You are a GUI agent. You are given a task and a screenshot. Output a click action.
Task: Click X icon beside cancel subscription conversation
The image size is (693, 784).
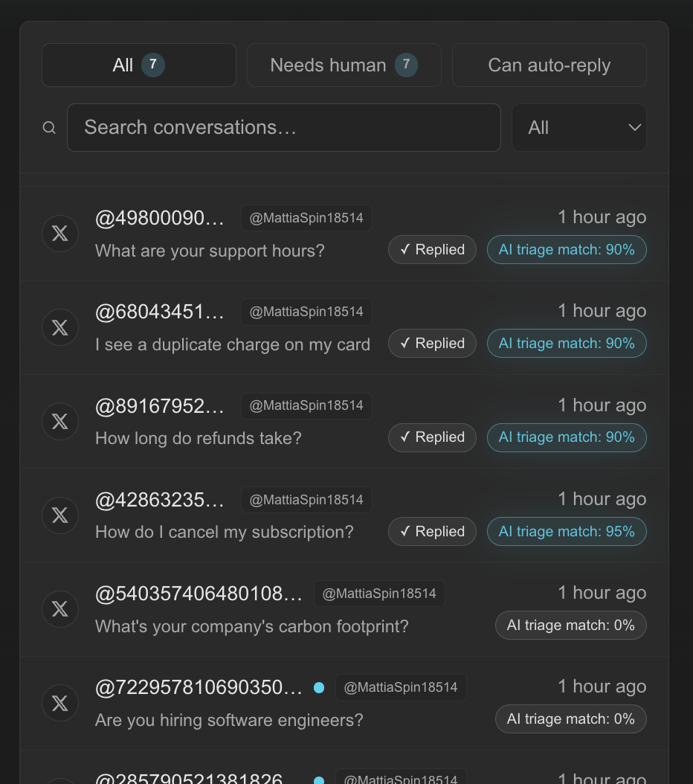[x=60, y=515]
